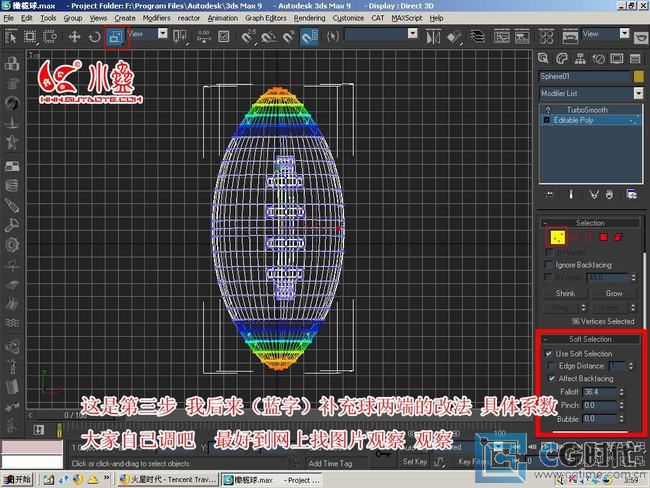Choose the rectangular selection region tool

pos(30,37)
